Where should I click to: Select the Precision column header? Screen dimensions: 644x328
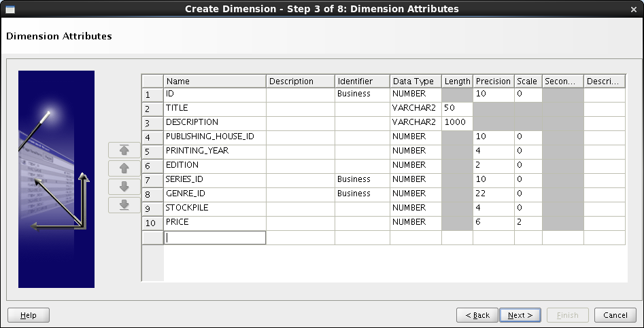tap(493, 81)
